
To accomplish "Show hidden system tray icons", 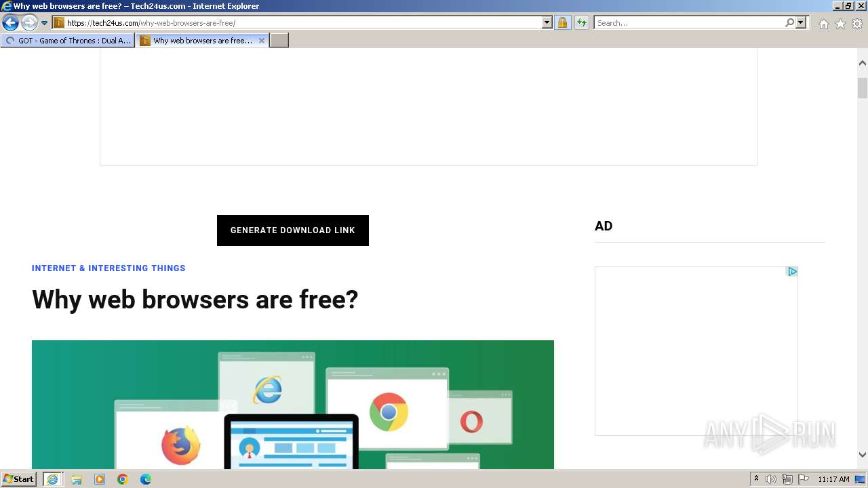I will (x=756, y=479).
